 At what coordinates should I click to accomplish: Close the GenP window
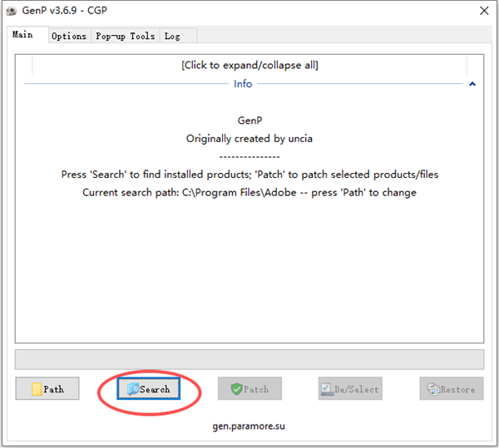tap(484, 11)
